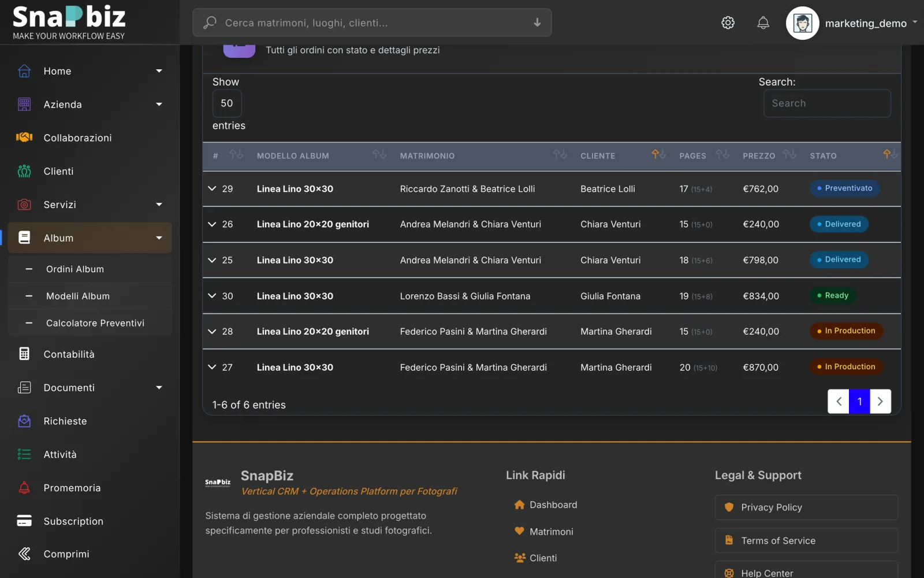
Task: Click the Attività list icon
Action: point(24,454)
